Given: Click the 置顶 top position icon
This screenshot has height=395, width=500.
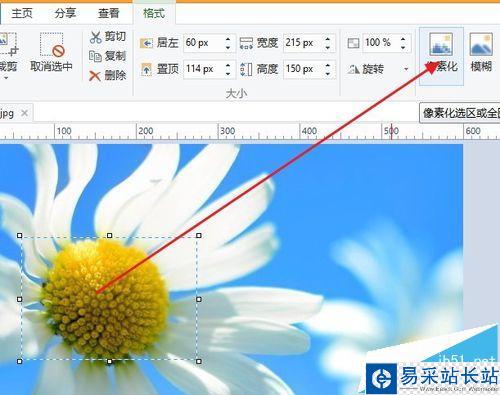Looking at the screenshot, I should 146,69.
